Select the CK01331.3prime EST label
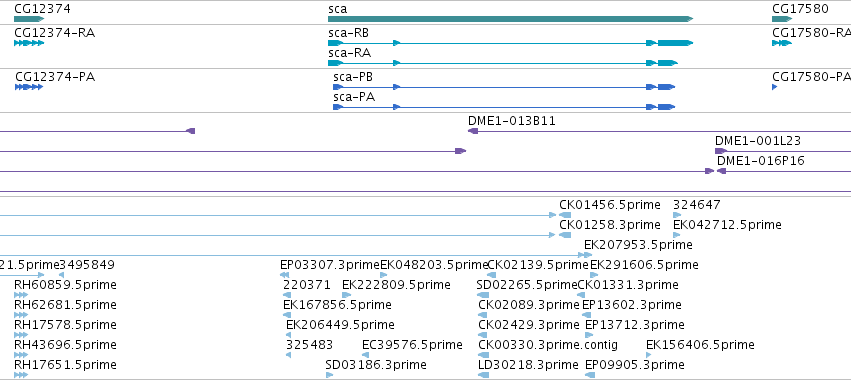Screen dimensions: 851x380 tap(628, 285)
